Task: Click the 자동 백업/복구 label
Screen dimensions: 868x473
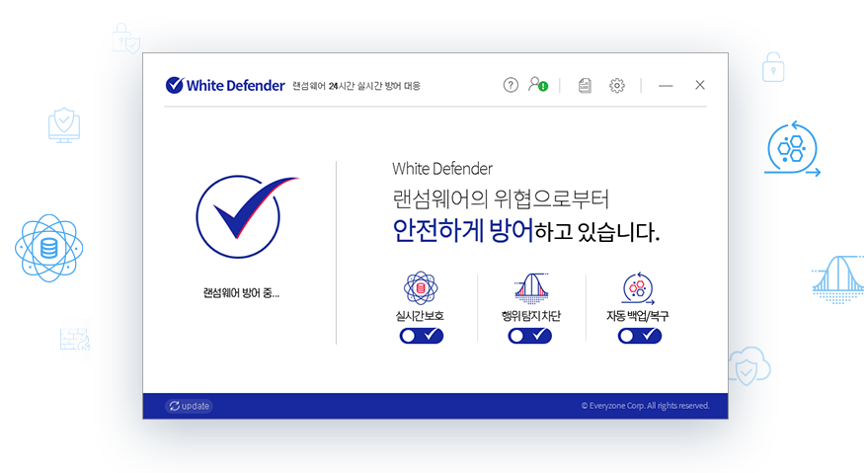Action: point(638,316)
